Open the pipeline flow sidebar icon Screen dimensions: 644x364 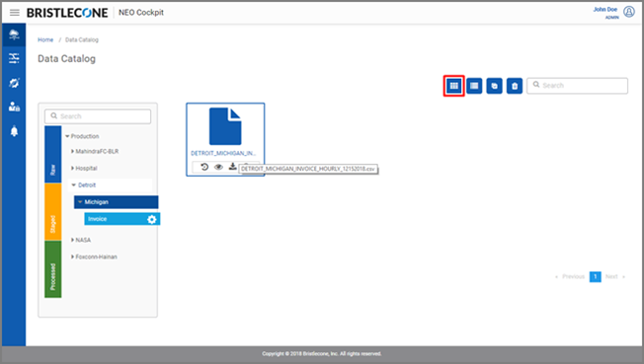click(x=14, y=58)
